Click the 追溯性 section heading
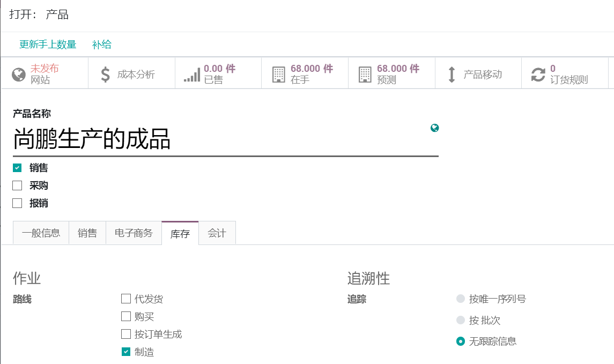614x364 pixels. (x=368, y=278)
